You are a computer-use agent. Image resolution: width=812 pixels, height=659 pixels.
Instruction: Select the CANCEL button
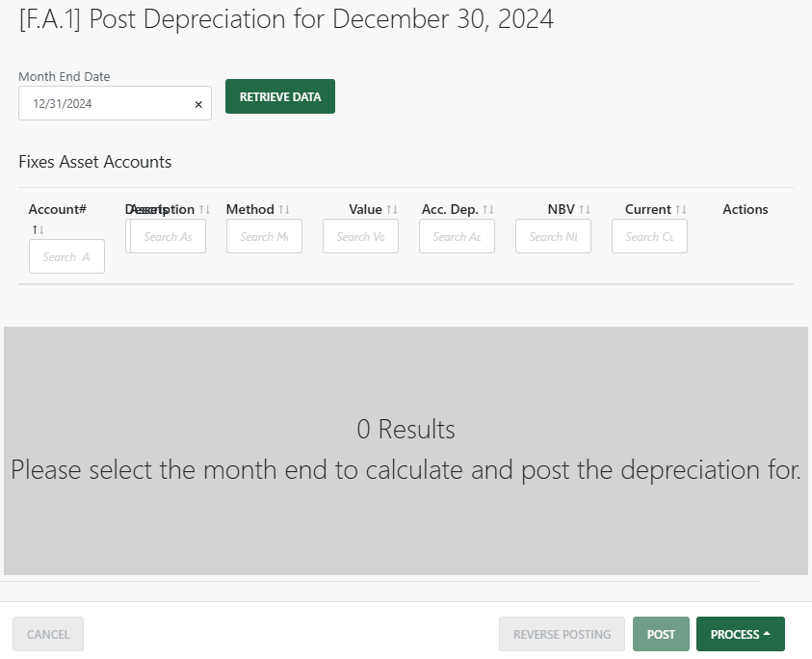click(x=47, y=634)
